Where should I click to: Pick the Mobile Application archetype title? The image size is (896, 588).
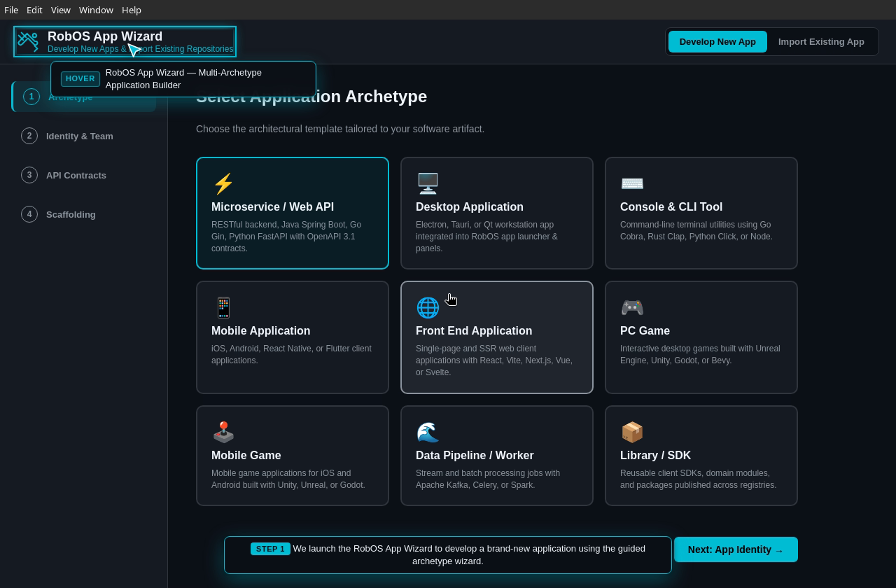(x=260, y=331)
